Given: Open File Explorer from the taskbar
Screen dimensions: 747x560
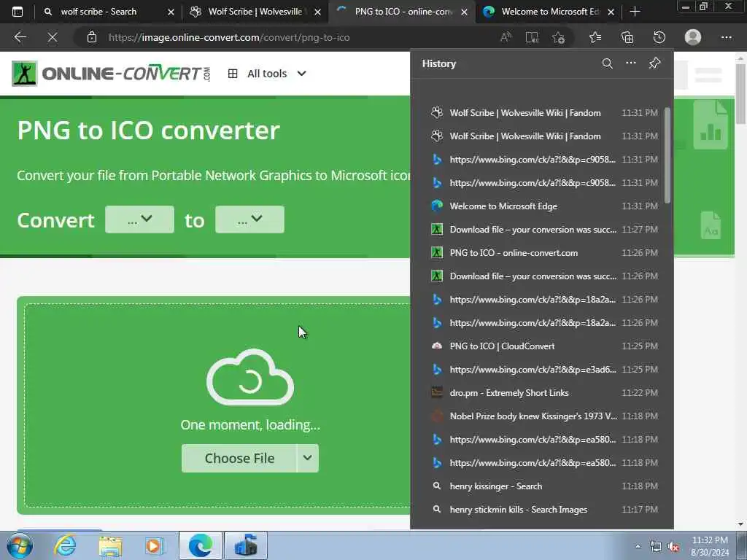Looking at the screenshot, I should tap(110, 545).
